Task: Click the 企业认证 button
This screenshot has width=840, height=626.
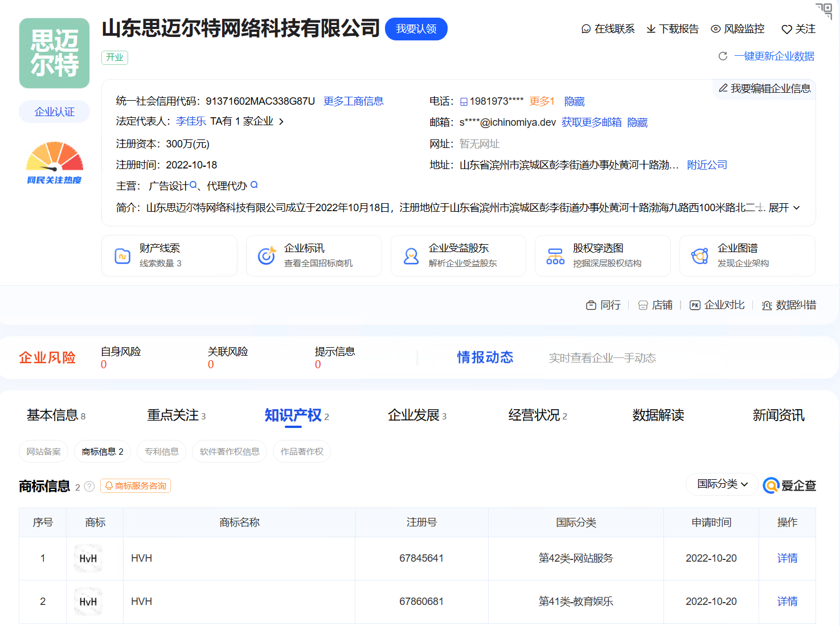Action: pos(55,112)
